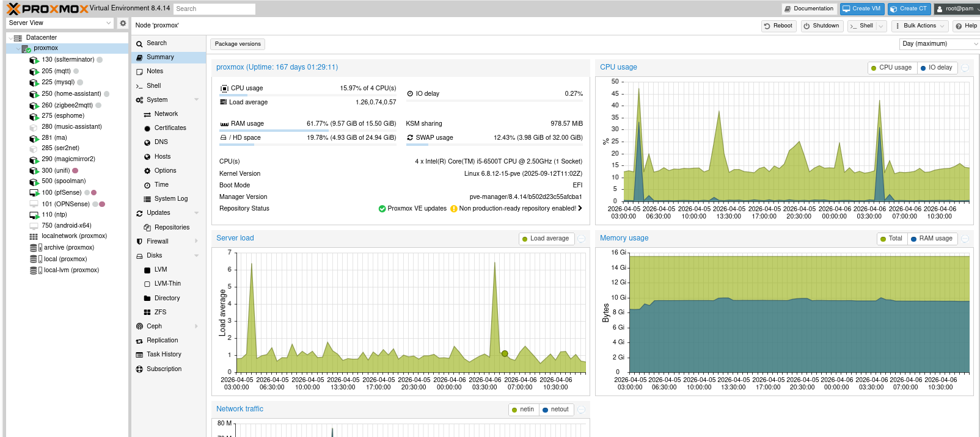This screenshot has height=437, width=980.
Task: Collapse the System menu section
Action: click(196, 100)
